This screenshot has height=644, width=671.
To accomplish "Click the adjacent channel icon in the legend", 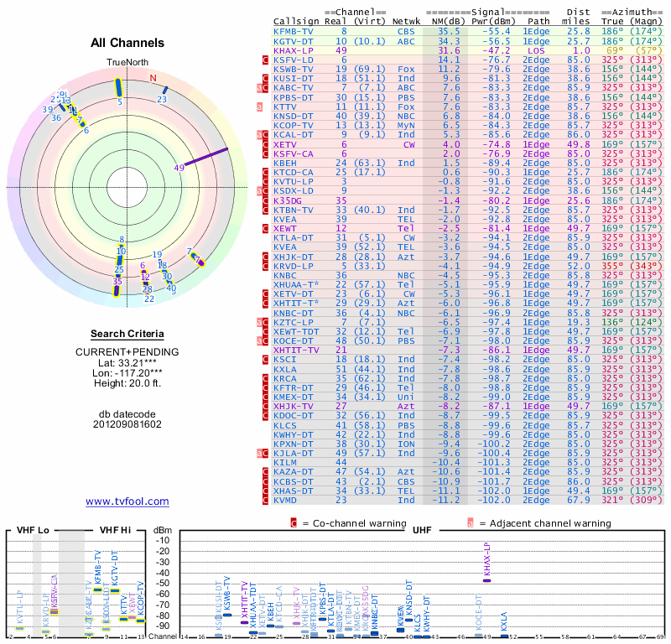I will point(471,522).
